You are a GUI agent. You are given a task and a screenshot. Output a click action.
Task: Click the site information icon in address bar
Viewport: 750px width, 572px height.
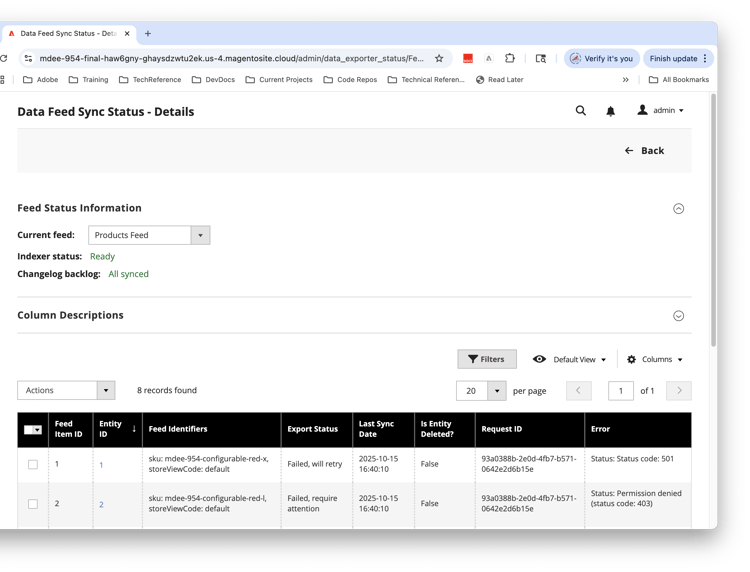click(28, 58)
